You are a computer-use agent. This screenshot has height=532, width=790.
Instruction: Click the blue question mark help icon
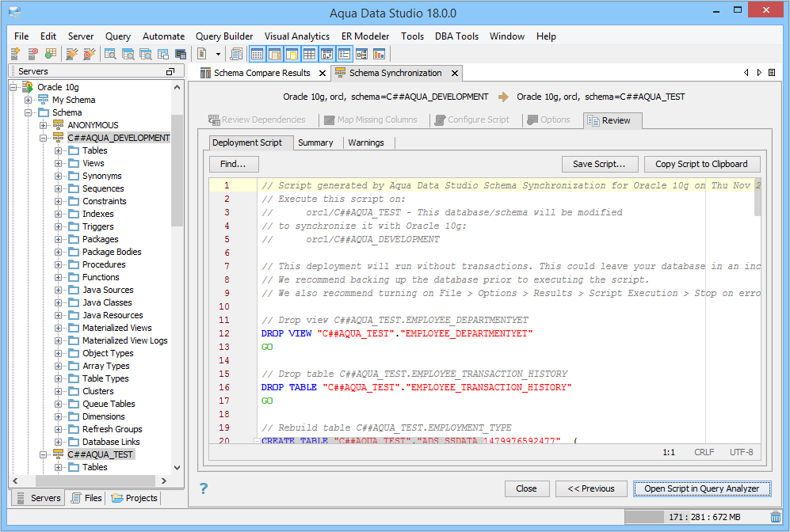click(204, 488)
